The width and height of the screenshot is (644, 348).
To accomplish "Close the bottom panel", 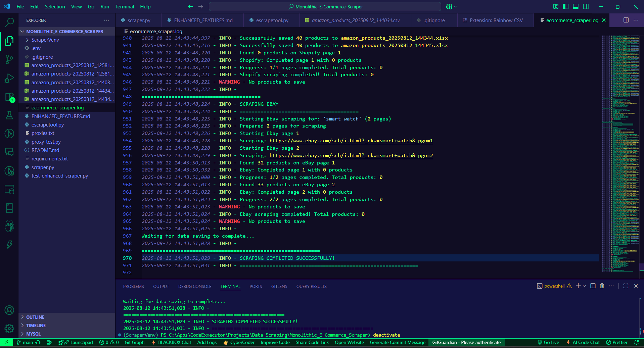I will pos(636,286).
